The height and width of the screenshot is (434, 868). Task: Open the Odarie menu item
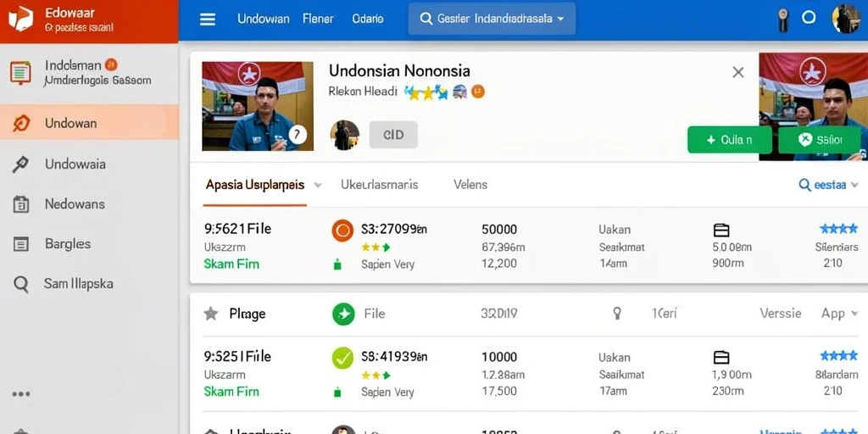pyautogui.click(x=368, y=19)
